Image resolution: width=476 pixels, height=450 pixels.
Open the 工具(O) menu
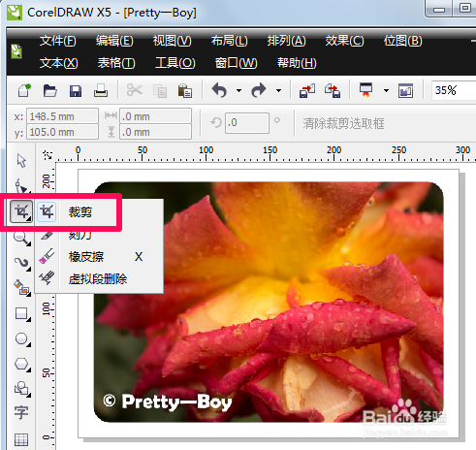[x=175, y=63]
